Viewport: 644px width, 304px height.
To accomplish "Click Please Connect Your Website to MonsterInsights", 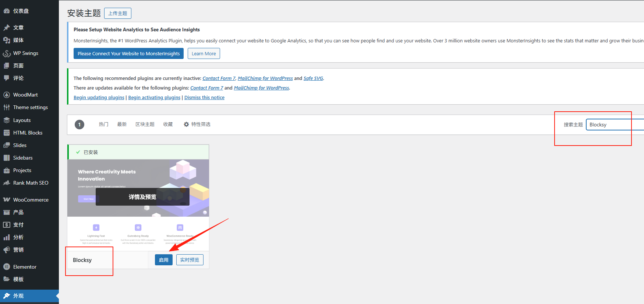I will (128, 54).
